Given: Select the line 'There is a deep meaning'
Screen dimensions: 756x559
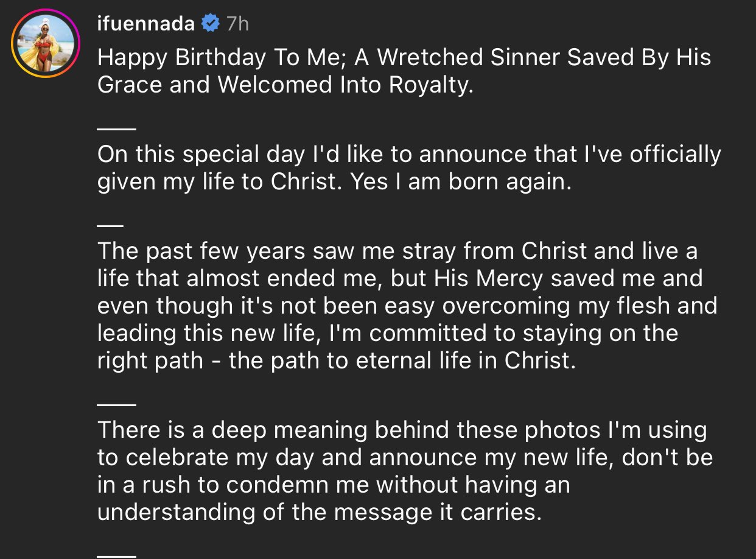Looking at the screenshot, I should point(402,431).
